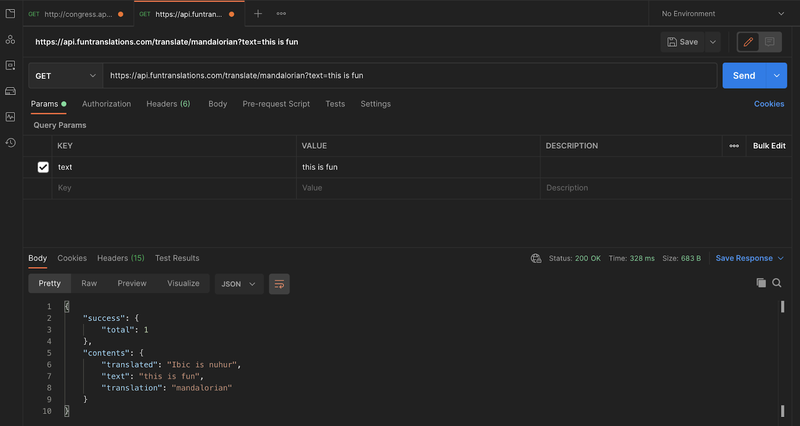
Task: Copy the response with the copy icon
Action: click(x=761, y=283)
